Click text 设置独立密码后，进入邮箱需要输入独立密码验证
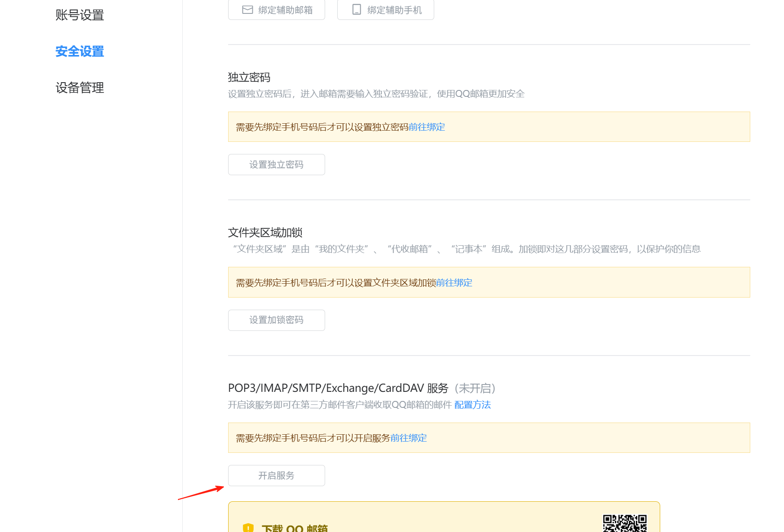784x532 pixels. pos(328,94)
